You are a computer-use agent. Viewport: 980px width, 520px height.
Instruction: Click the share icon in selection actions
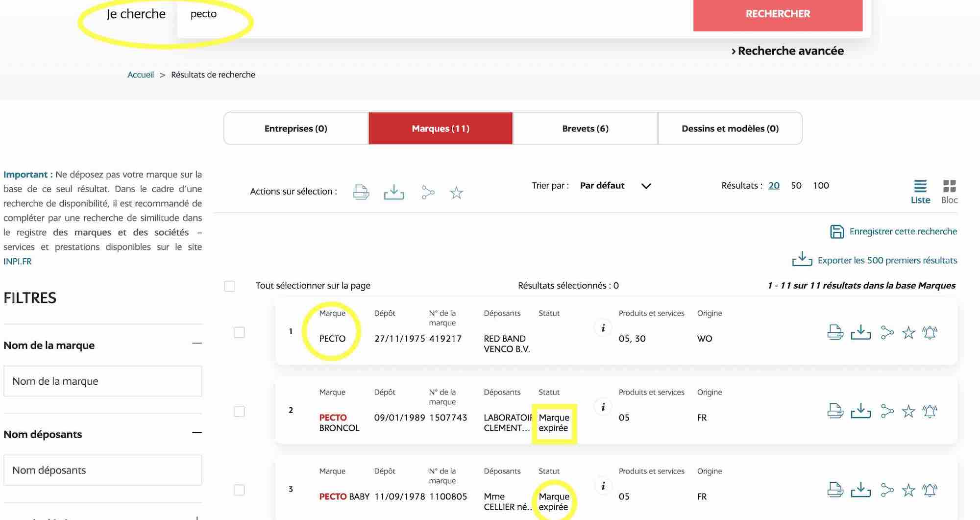pyautogui.click(x=428, y=192)
